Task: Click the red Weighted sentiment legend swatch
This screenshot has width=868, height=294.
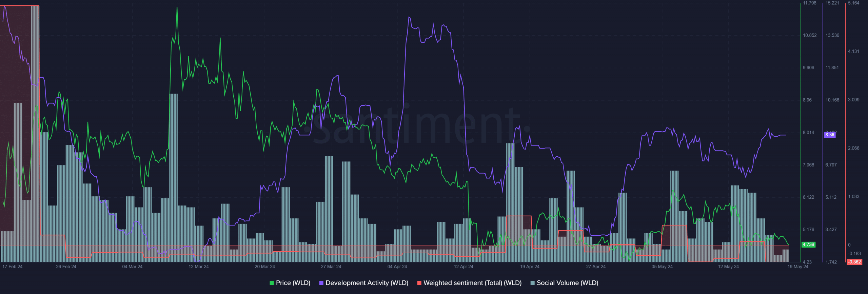Action: (x=419, y=283)
